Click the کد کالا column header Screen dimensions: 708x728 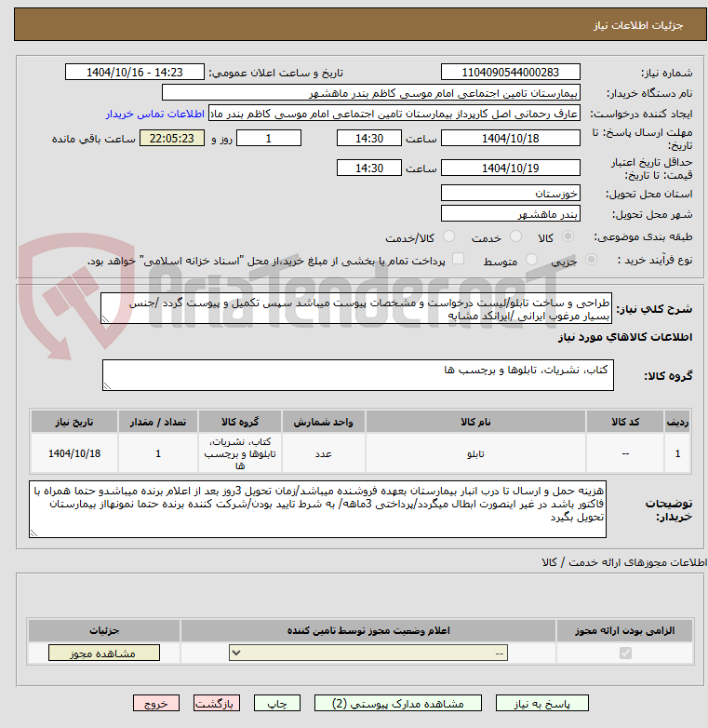tap(625, 422)
